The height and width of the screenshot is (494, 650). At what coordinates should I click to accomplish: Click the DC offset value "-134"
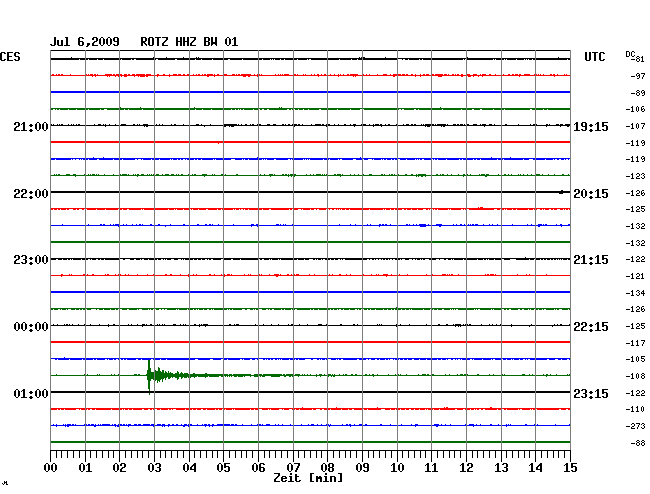(635, 293)
